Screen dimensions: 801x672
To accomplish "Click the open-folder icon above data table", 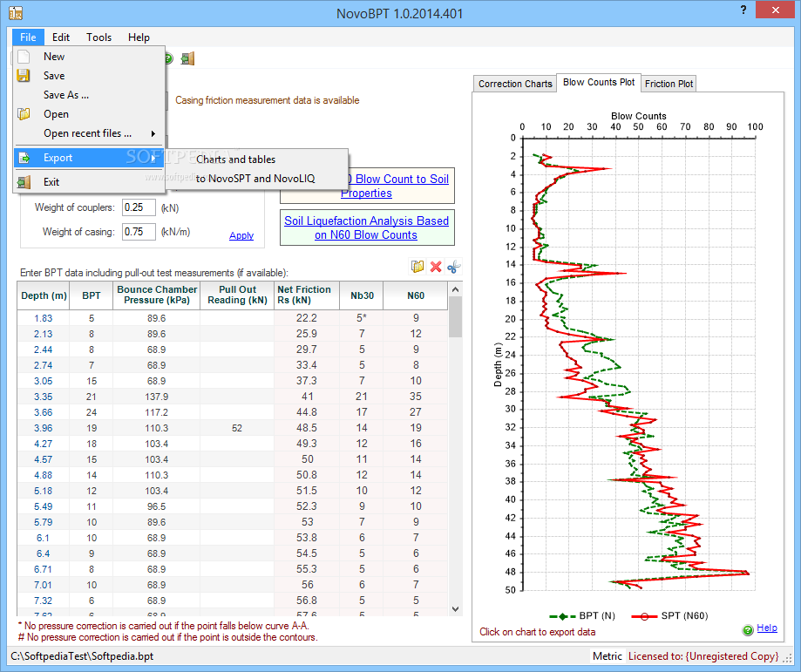I will 417,266.
